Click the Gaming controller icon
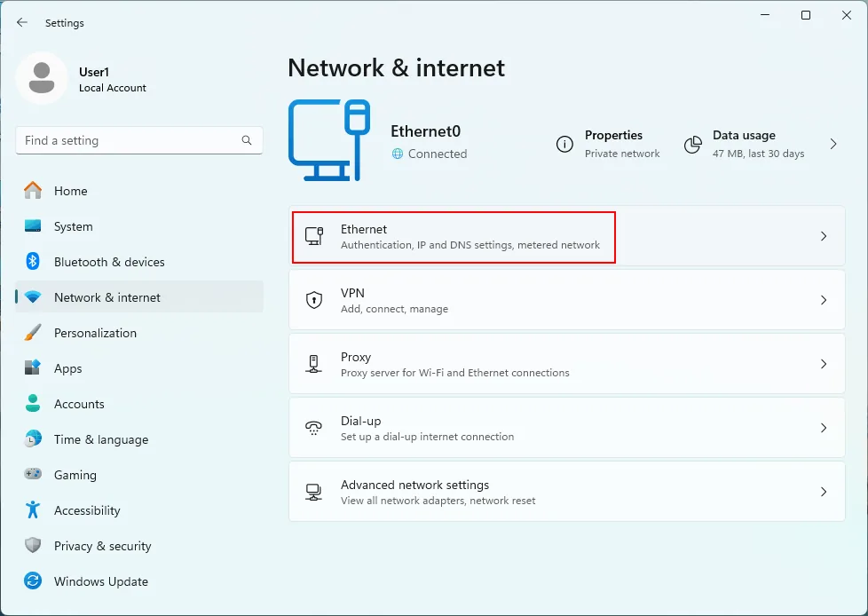This screenshot has width=868, height=616. pos(33,474)
